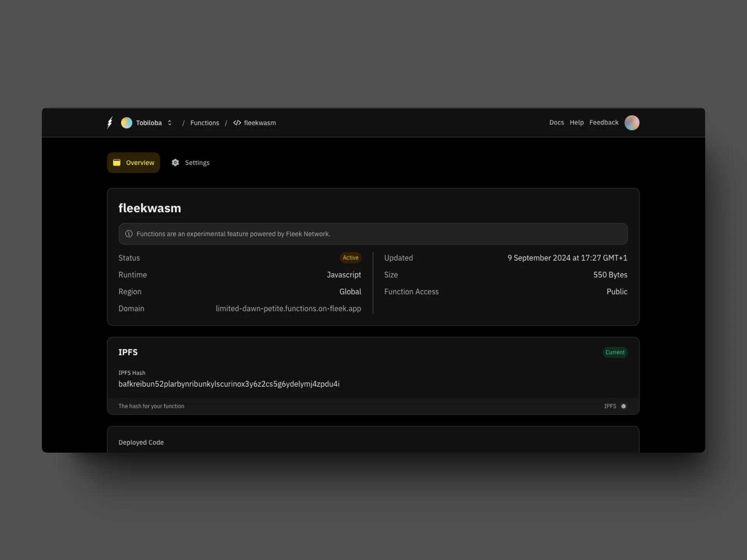
Task: Open the Docs link
Action: tap(556, 122)
